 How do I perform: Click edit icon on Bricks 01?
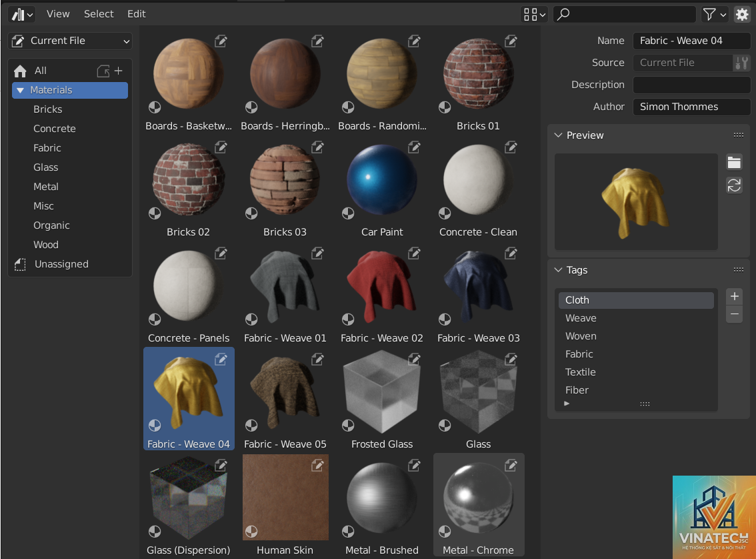point(511,41)
